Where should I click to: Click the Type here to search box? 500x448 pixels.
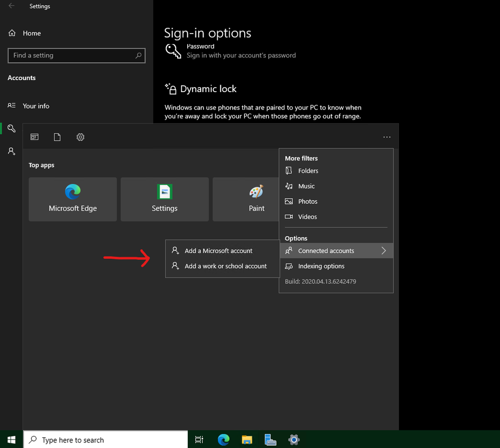pos(106,439)
